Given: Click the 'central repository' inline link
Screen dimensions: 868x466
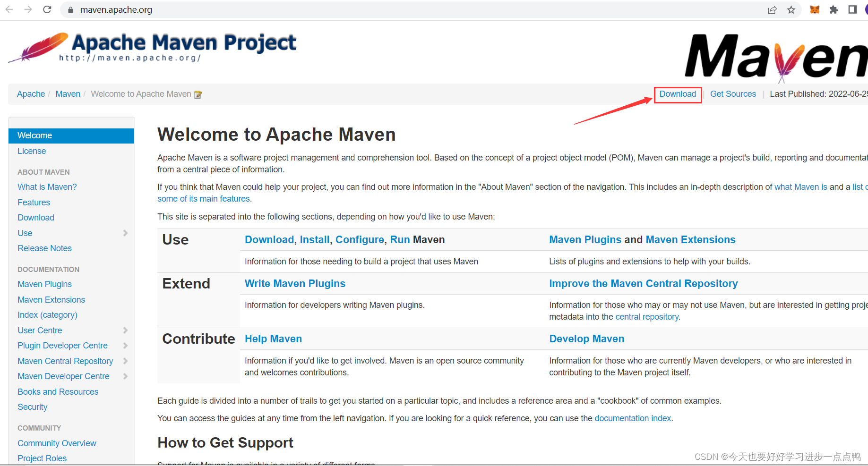Looking at the screenshot, I should 647,317.
